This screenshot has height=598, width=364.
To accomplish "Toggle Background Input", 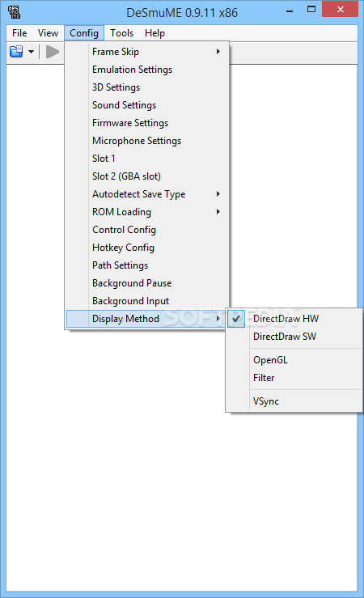I will (147, 301).
